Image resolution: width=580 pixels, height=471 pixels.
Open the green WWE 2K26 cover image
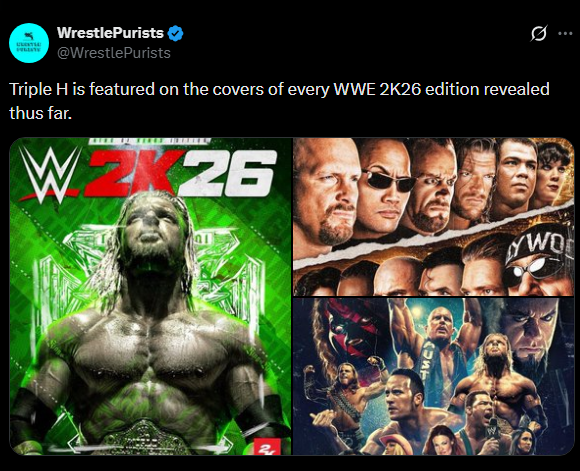click(x=151, y=296)
